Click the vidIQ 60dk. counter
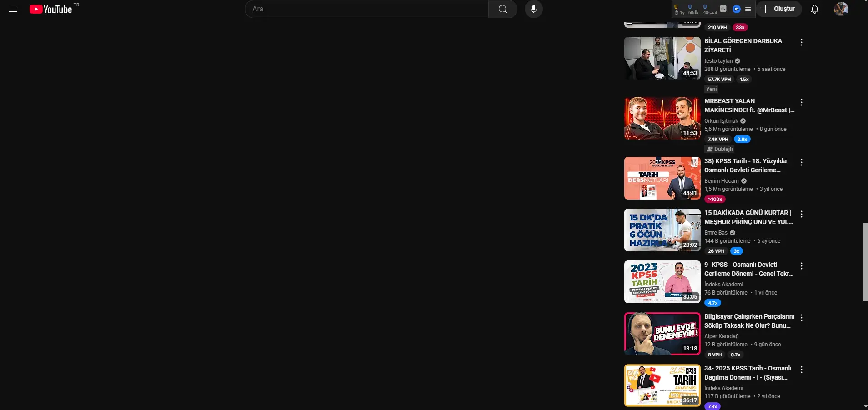 (x=693, y=9)
